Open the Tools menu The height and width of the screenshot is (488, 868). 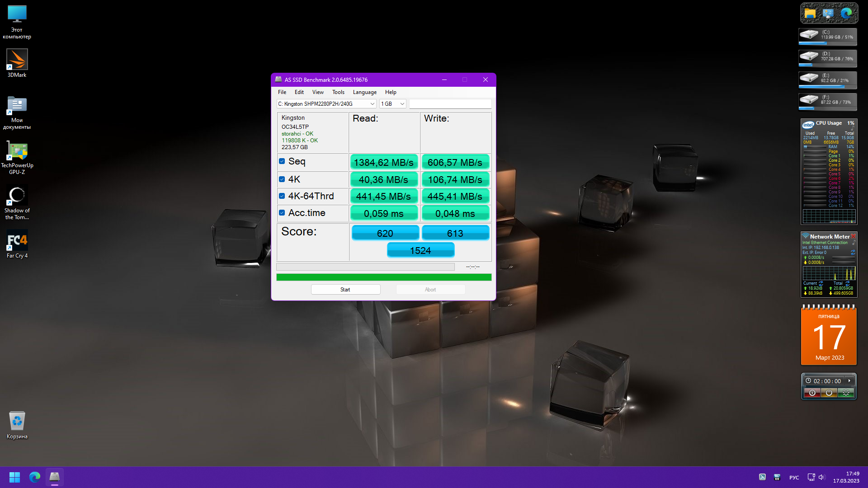point(338,92)
